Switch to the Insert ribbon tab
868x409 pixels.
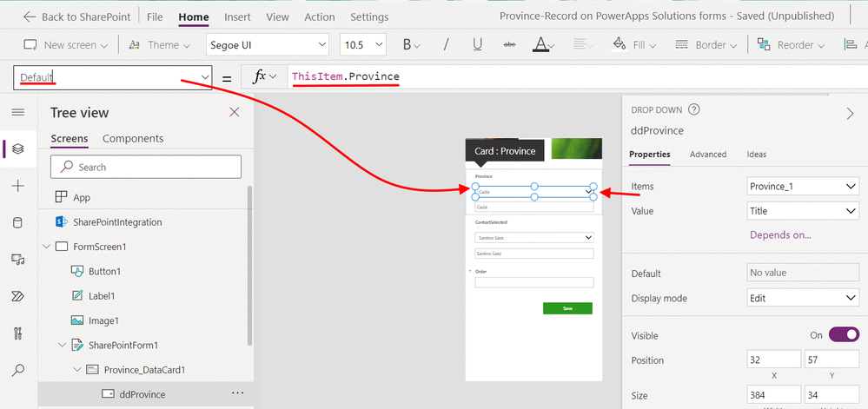(237, 16)
